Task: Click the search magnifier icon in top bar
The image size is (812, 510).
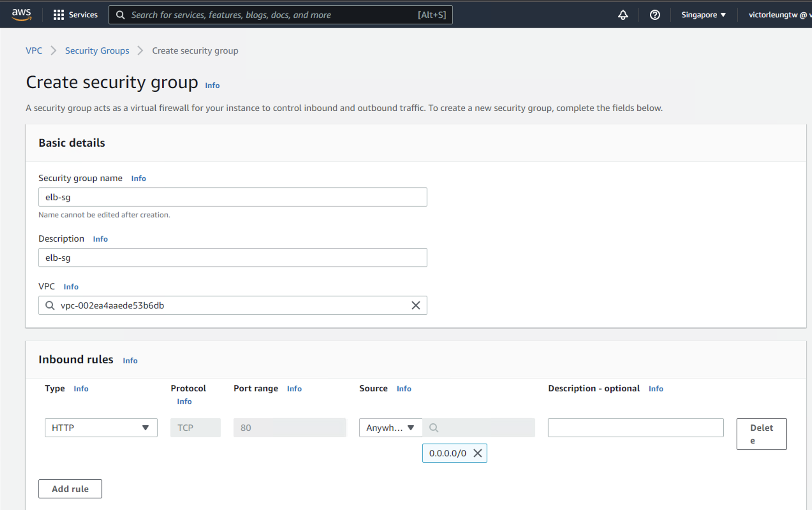Action: click(120, 15)
